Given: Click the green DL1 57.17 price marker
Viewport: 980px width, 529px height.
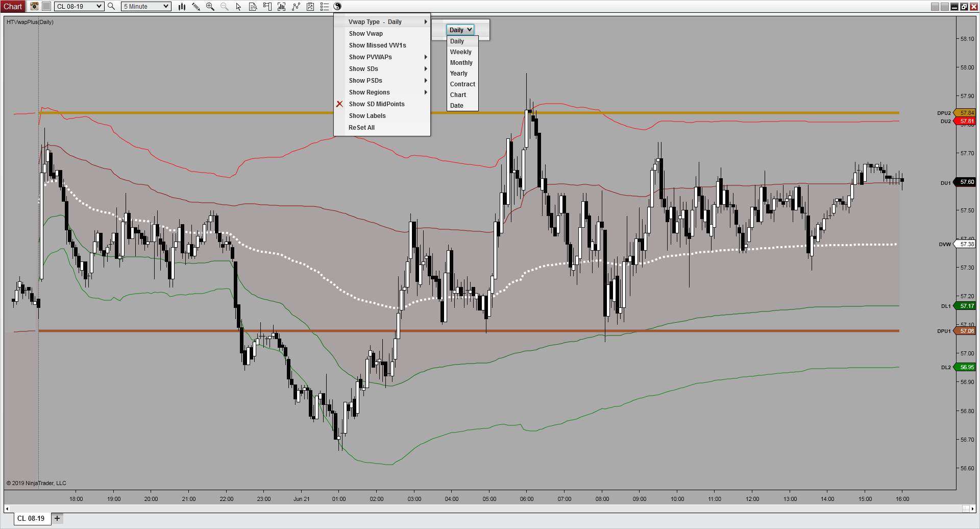Looking at the screenshot, I should pos(964,306).
